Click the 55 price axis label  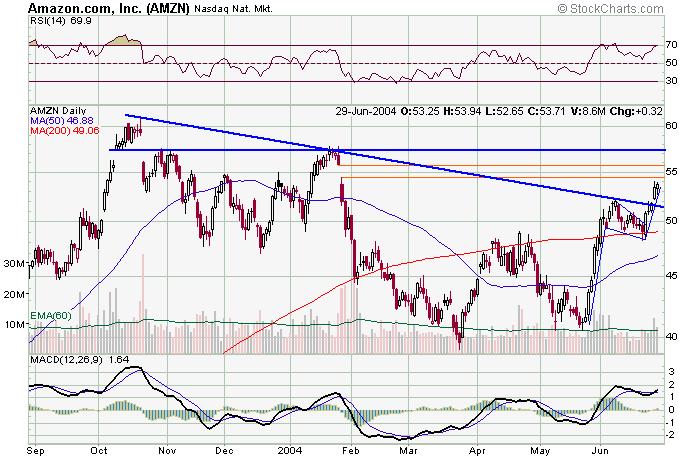[x=671, y=172]
